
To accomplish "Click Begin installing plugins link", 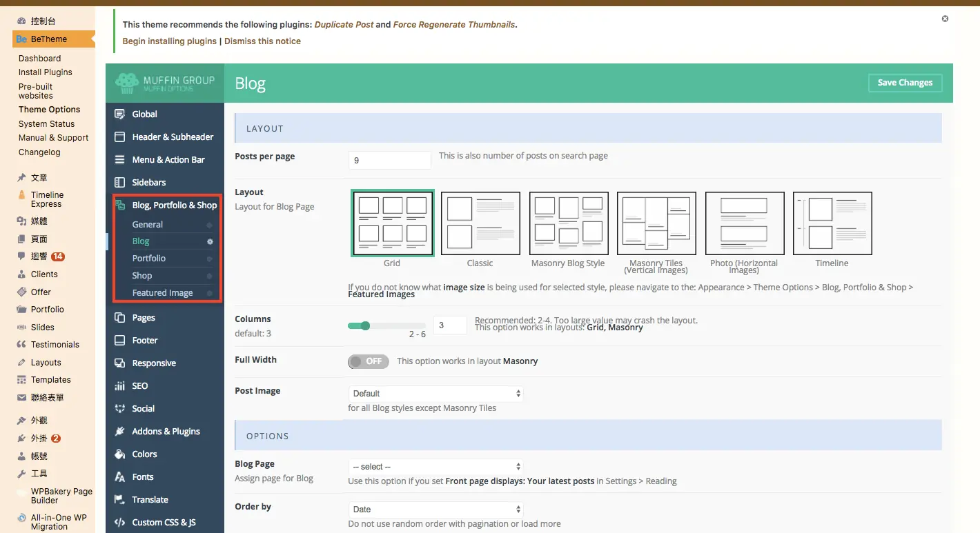I will [x=170, y=41].
